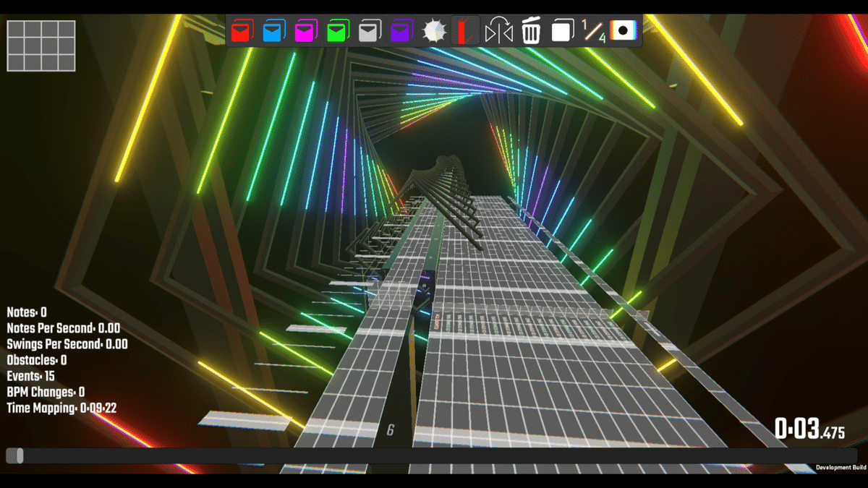Click the middle of the song timeline bar

click(x=431, y=455)
